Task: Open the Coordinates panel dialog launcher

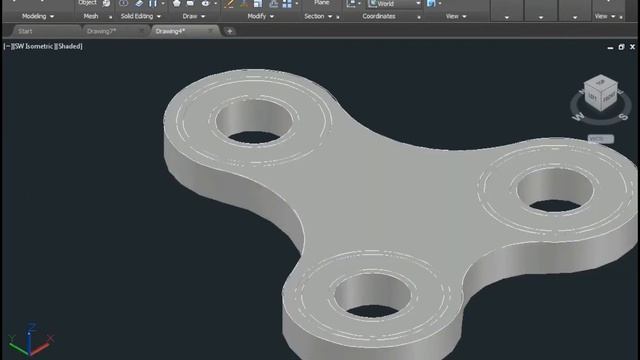Action: point(419,17)
